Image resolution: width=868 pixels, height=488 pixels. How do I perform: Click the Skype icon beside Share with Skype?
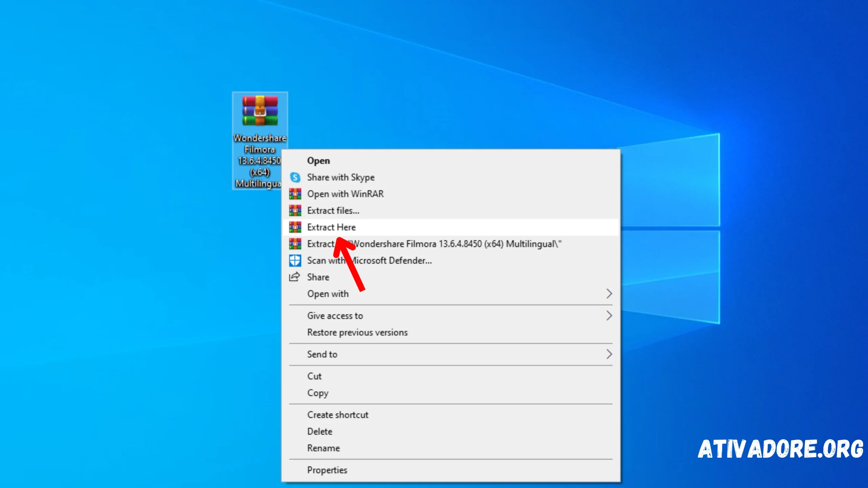pyautogui.click(x=295, y=177)
